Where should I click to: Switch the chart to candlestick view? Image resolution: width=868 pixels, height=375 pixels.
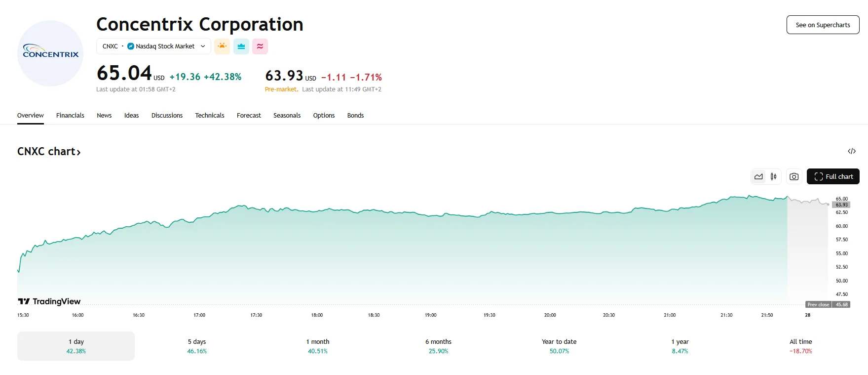[773, 176]
